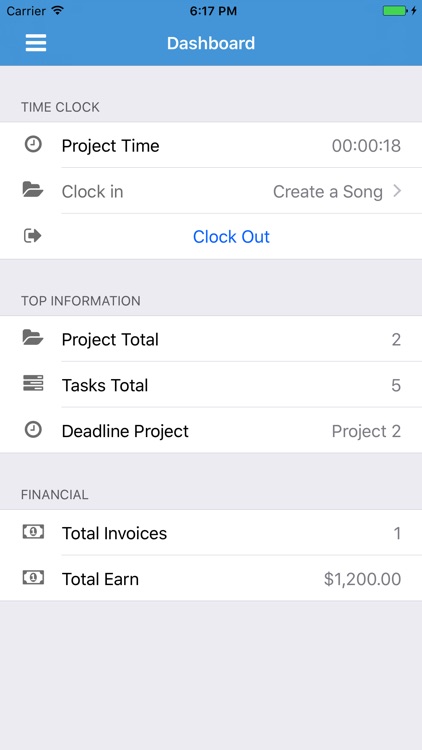
Task: Tap the Clock in label
Action: point(92,191)
